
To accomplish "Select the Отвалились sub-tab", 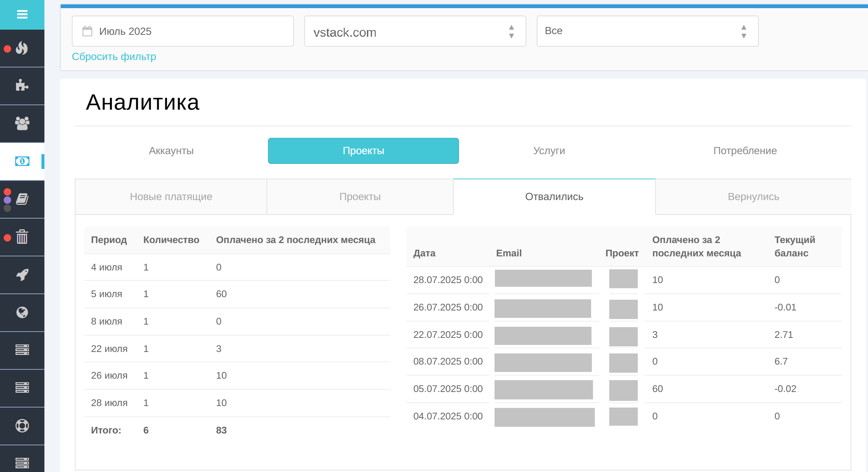I will 554,197.
